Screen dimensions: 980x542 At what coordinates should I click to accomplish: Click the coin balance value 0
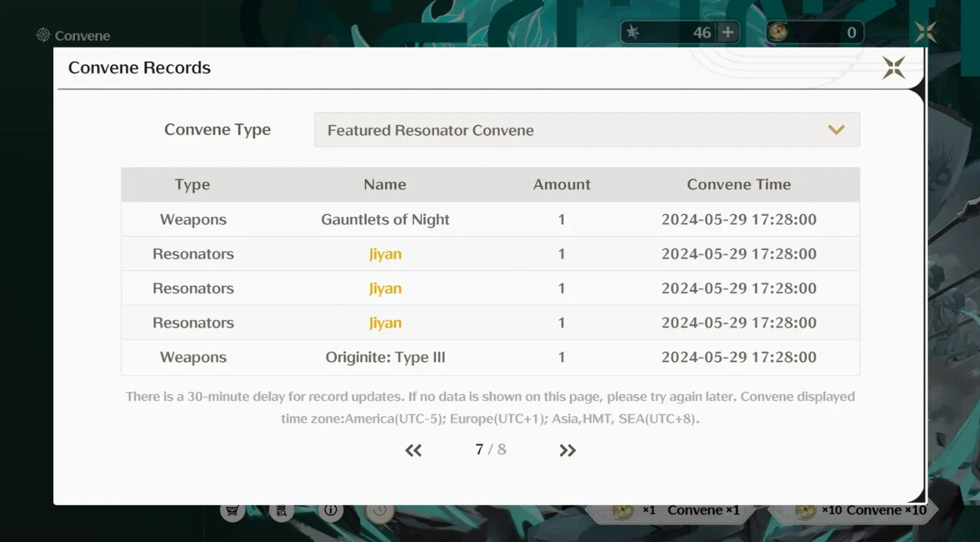click(x=851, y=32)
